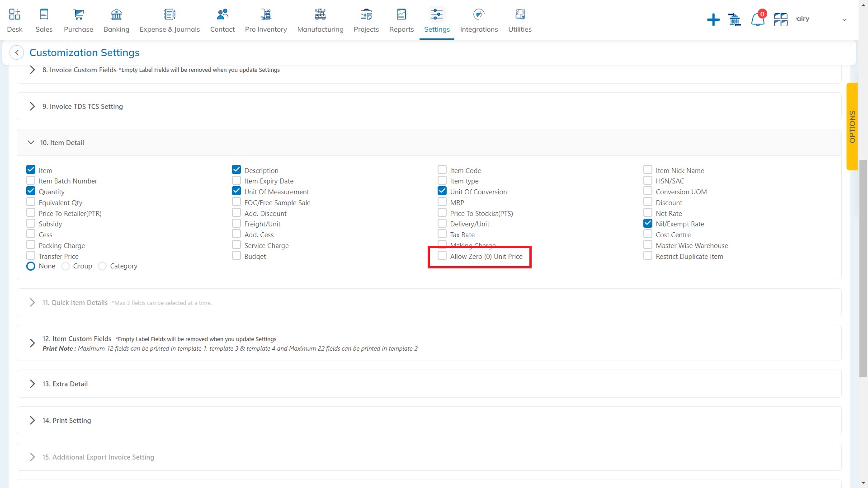This screenshot has width=868, height=488.
Task: Enable the Net Rate checkbox
Action: click(x=648, y=212)
